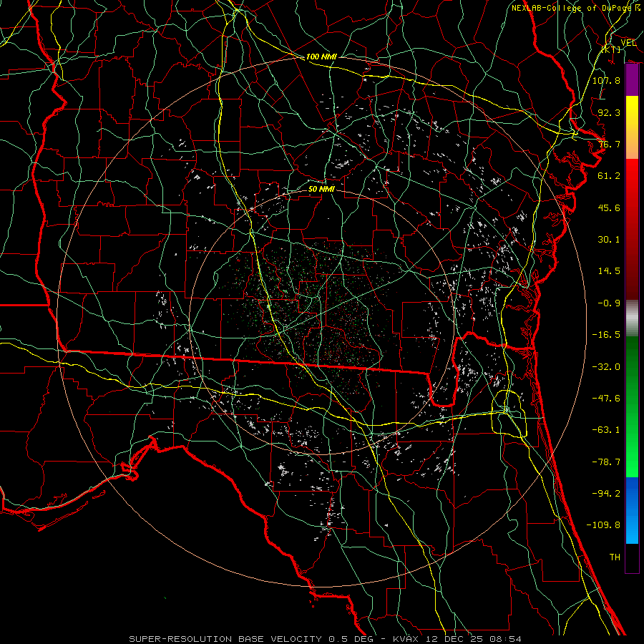Click the blue segment of velocity color bar
644x644 pixels.
[632, 510]
